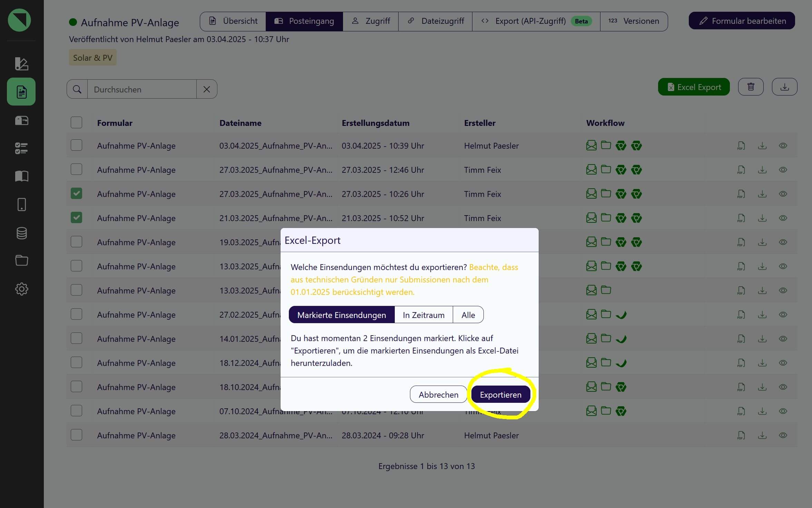
Task: Open the database icon in sidebar
Action: click(21, 233)
